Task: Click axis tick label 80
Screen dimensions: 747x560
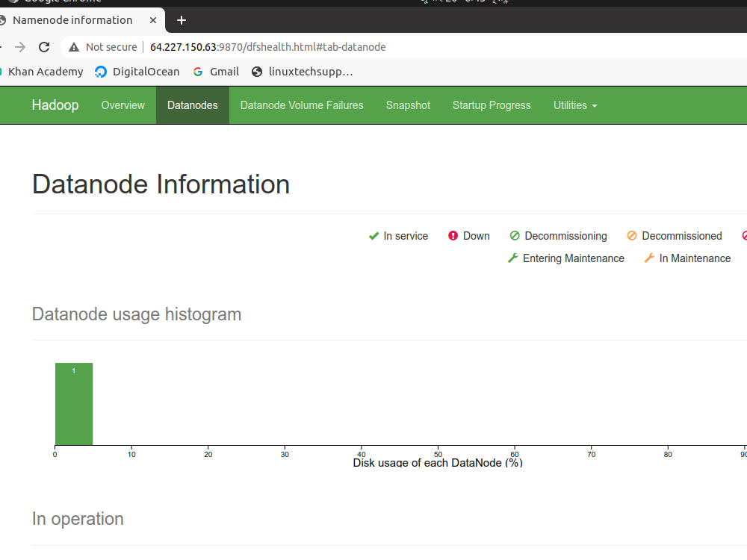Action: point(668,454)
